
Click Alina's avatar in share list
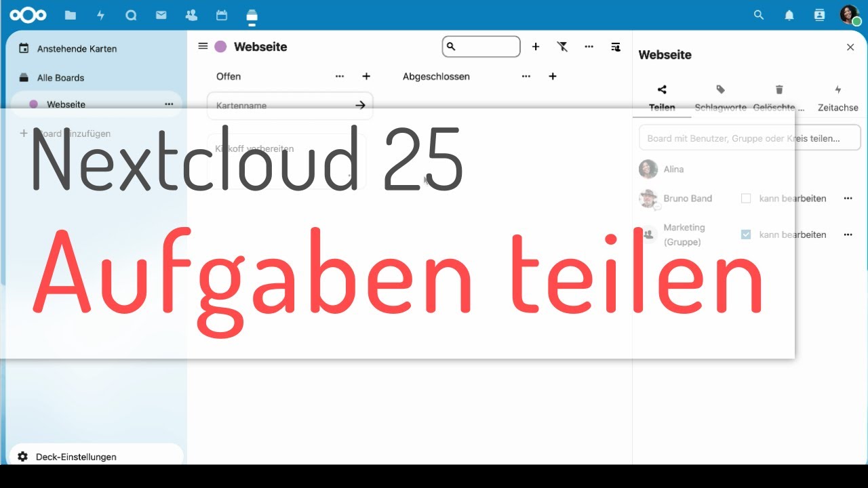click(x=648, y=169)
